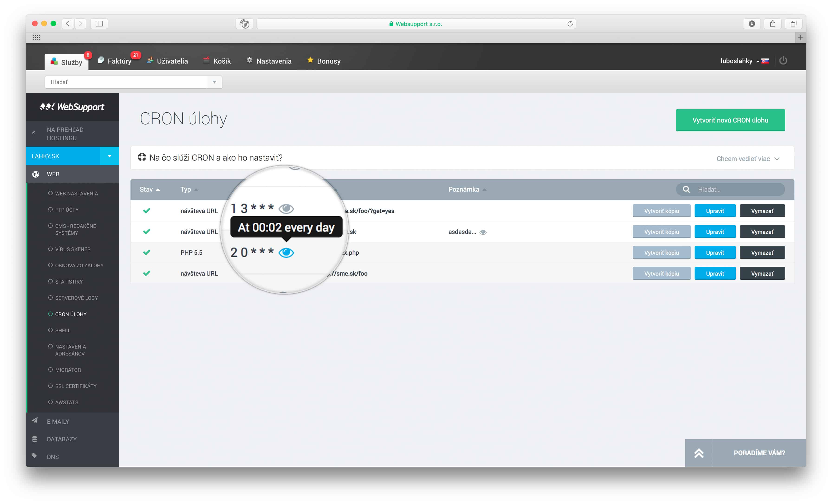Click the red badge showing 21
The width and height of the screenshot is (832, 504).
click(x=135, y=55)
